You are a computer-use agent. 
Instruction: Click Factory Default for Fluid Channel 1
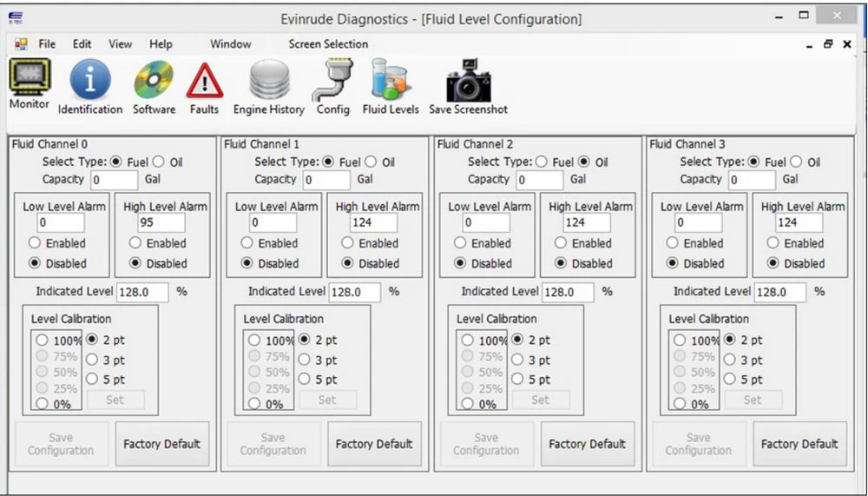coord(374,444)
